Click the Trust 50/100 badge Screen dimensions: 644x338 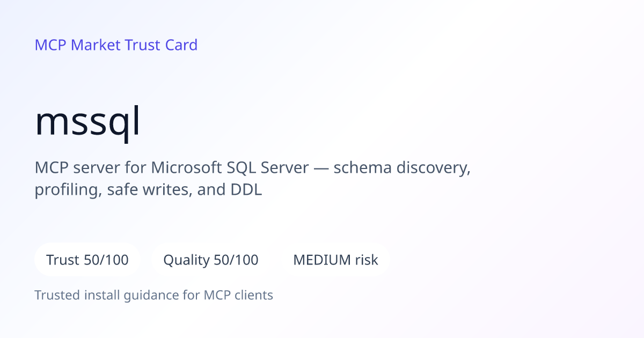pyautogui.click(x=87, y=260)
